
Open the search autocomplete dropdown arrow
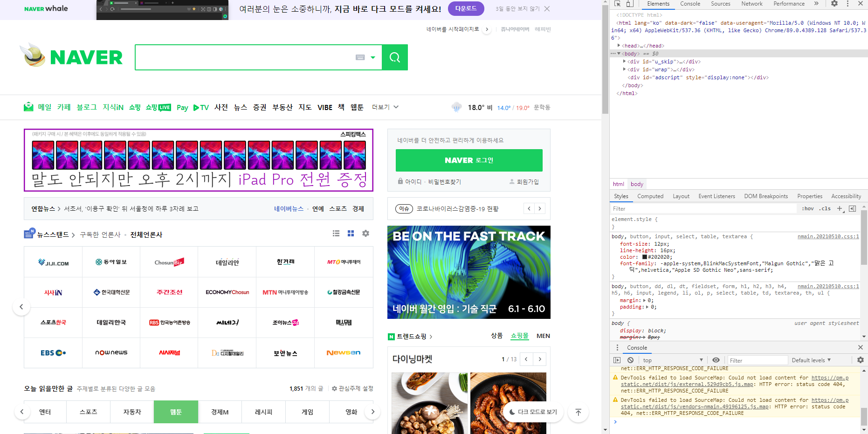373,58
